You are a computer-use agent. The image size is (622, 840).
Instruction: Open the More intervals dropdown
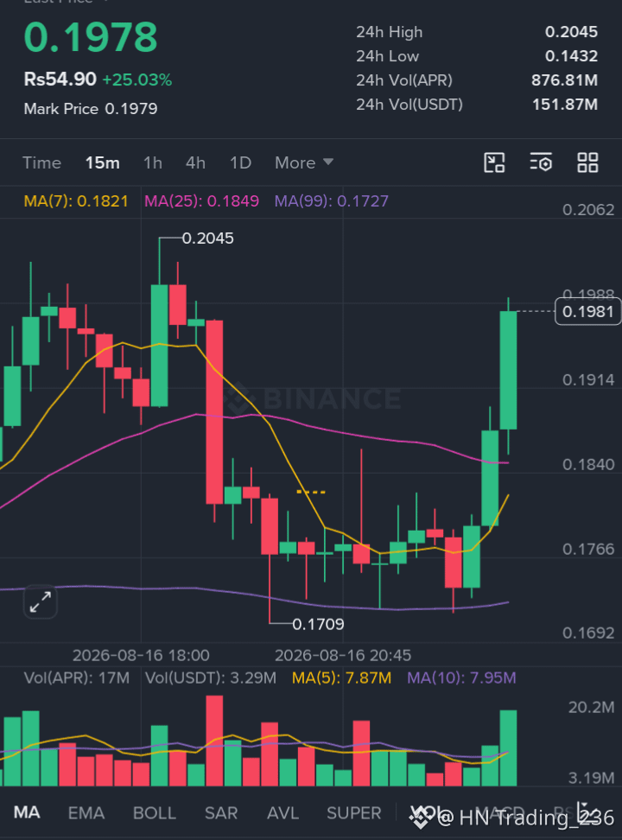point(304,162)
